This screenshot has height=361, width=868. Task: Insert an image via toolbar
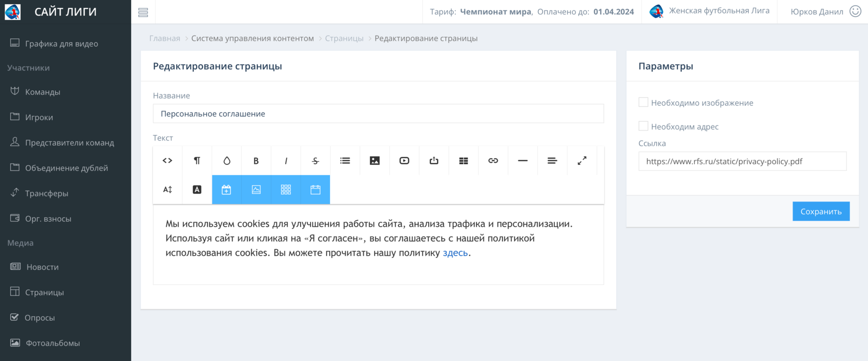pyautogui.click(x=375, y=161)
